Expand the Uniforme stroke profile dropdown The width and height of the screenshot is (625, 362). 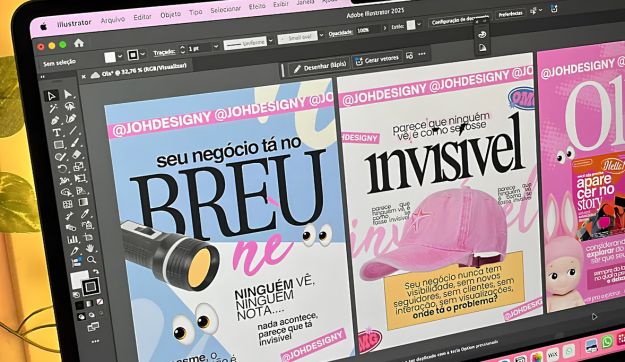(271, 40)
